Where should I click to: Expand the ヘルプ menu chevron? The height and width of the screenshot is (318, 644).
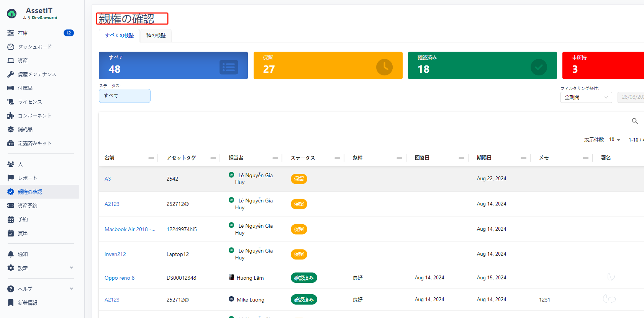(71, 289)
